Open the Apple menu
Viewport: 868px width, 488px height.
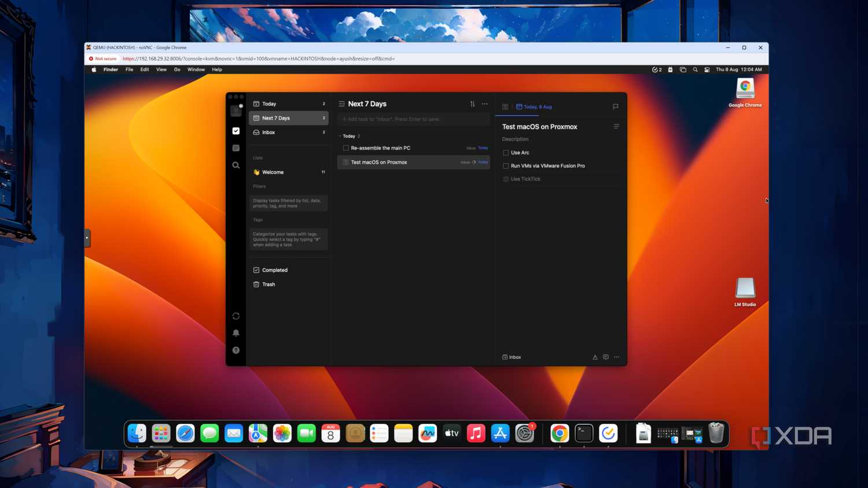click(x=94, y=69)
